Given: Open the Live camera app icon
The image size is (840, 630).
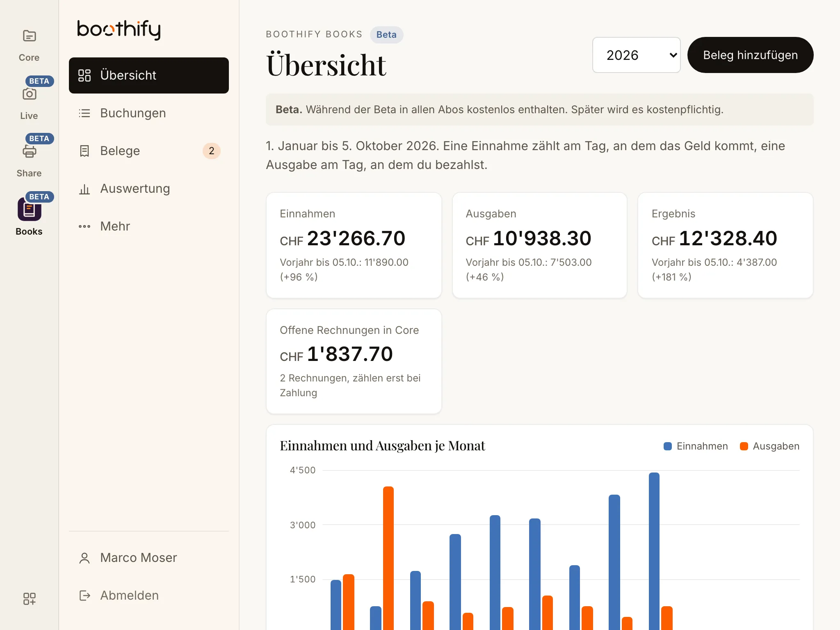Looking at the screenshot, I should [x=29, y=94].
